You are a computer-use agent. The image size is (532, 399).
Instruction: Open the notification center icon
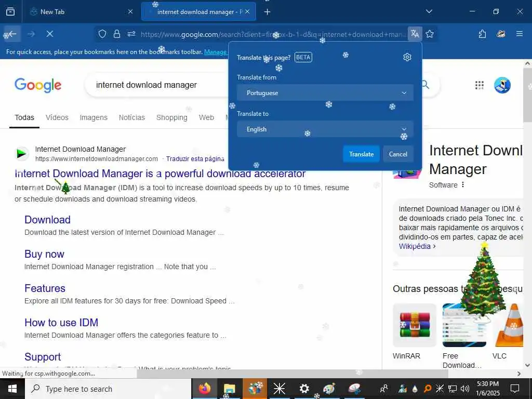[515, 389]
